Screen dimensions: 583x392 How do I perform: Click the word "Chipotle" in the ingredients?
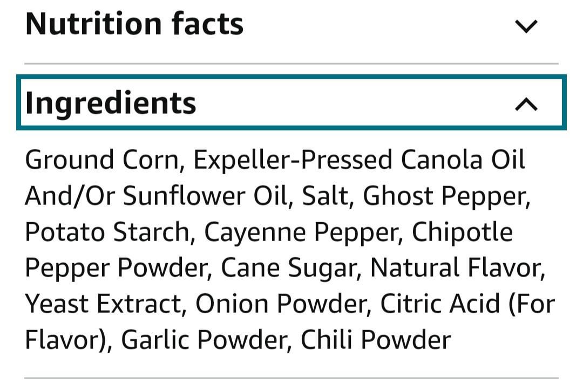[462, 232]
